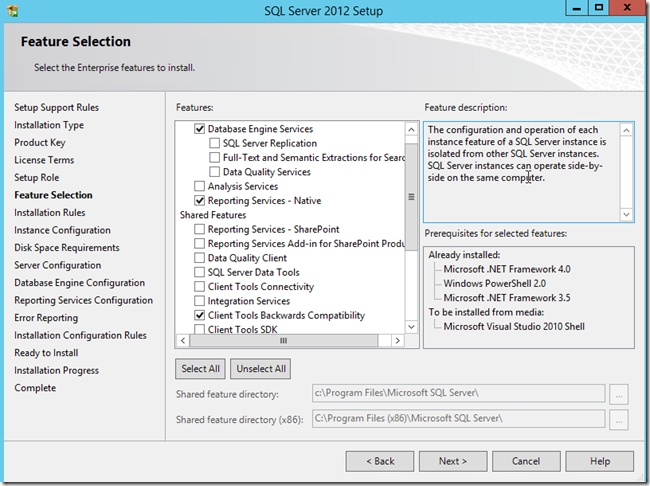Select Disk Space Requirements step
This screenshot has width=650, height=486.
[67, 248]
